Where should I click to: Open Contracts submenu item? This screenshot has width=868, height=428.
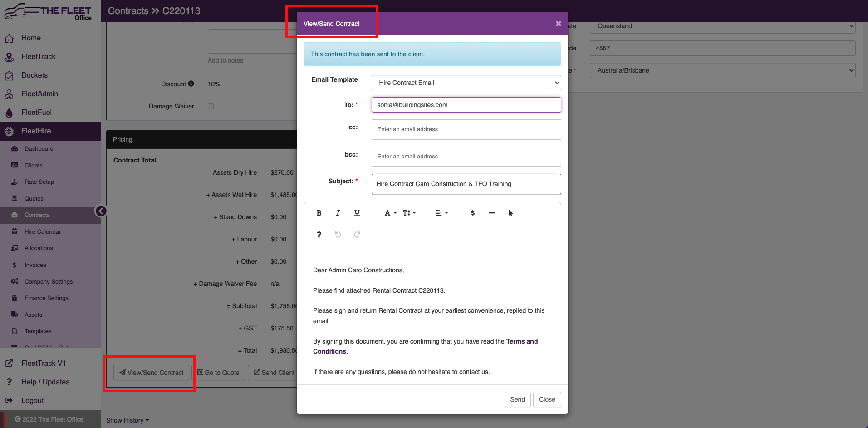[50, 215]
